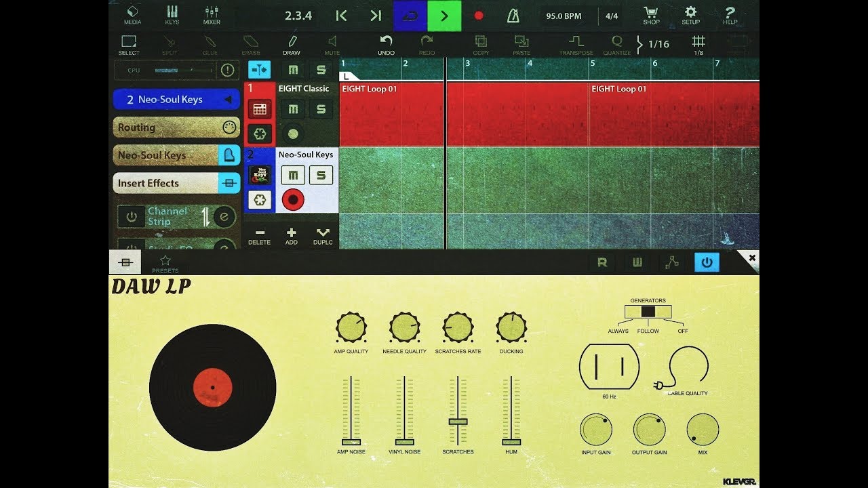Collapse the 2 Neo-Soul Keys inspector header
Image resolution: width=868 pixels, height=488 pixels.
point(176,99)
